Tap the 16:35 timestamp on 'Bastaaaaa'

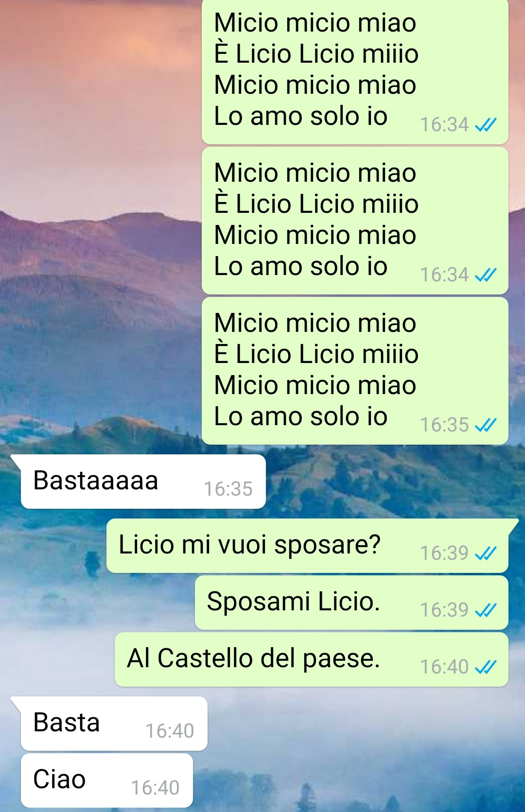click(228, 489)
